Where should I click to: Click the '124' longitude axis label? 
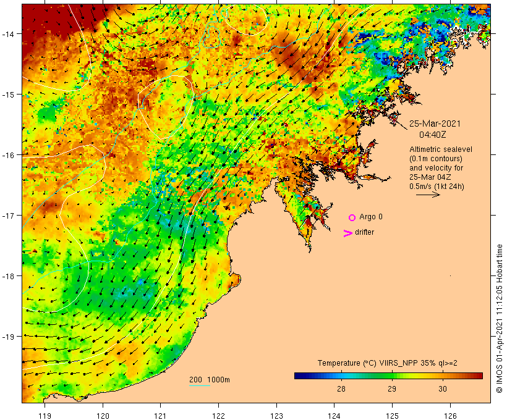coord(334,416)
